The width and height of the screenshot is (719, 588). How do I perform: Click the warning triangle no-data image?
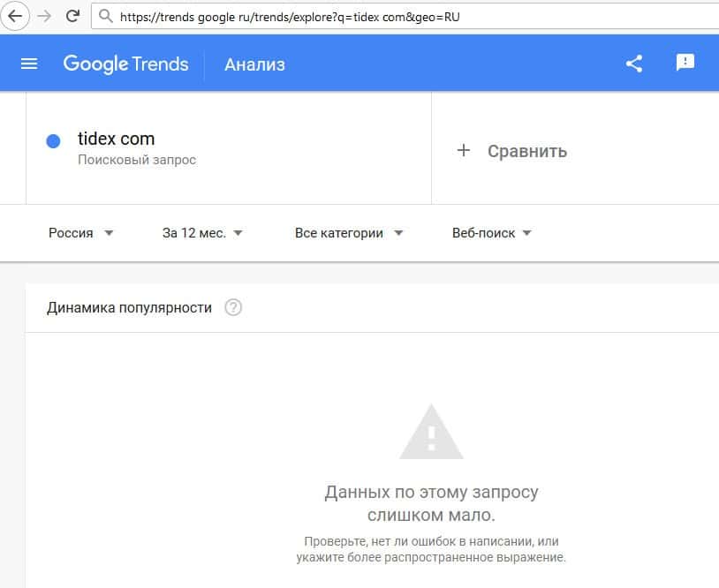tap(431, 432)
